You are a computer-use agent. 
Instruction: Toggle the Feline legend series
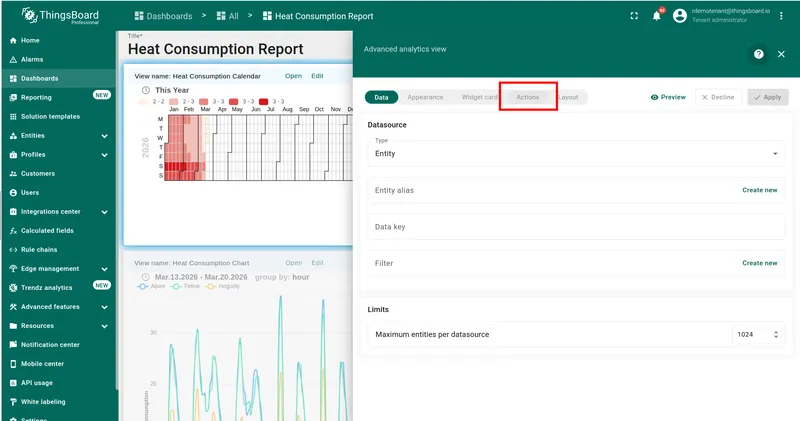[185, 286]
